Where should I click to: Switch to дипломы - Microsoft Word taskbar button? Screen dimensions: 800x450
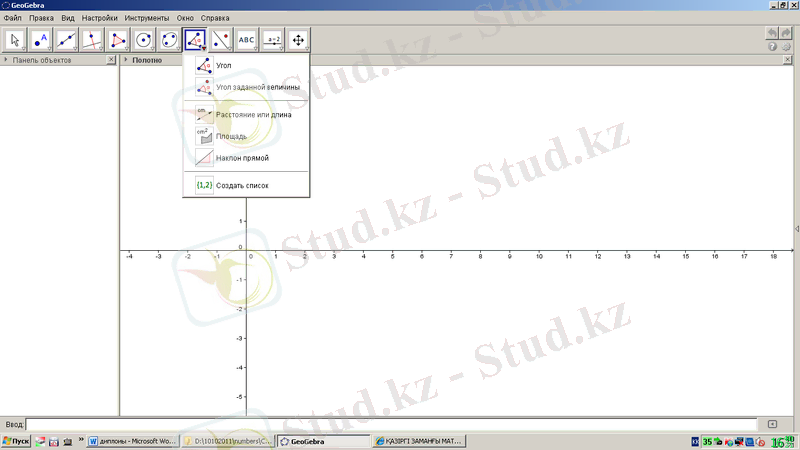coord(133,441)
